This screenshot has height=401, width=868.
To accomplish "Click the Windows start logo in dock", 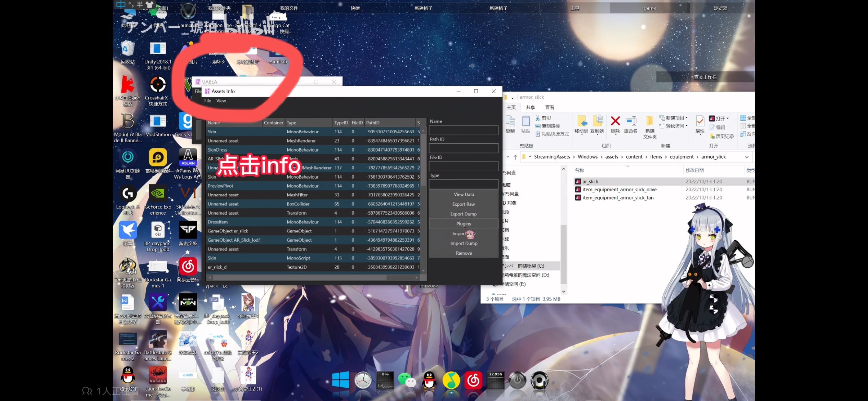I will click(x=340, y=380).
